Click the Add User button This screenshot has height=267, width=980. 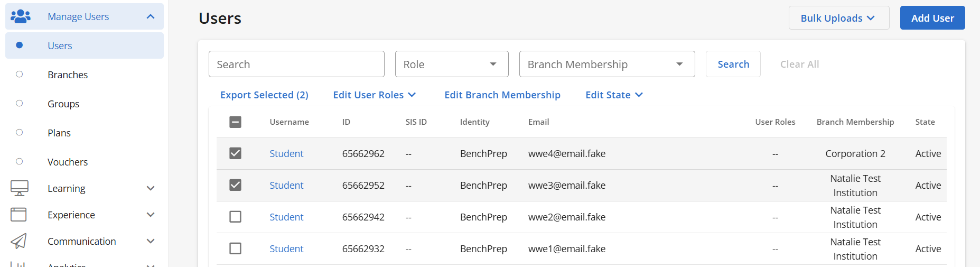[932, 18]
